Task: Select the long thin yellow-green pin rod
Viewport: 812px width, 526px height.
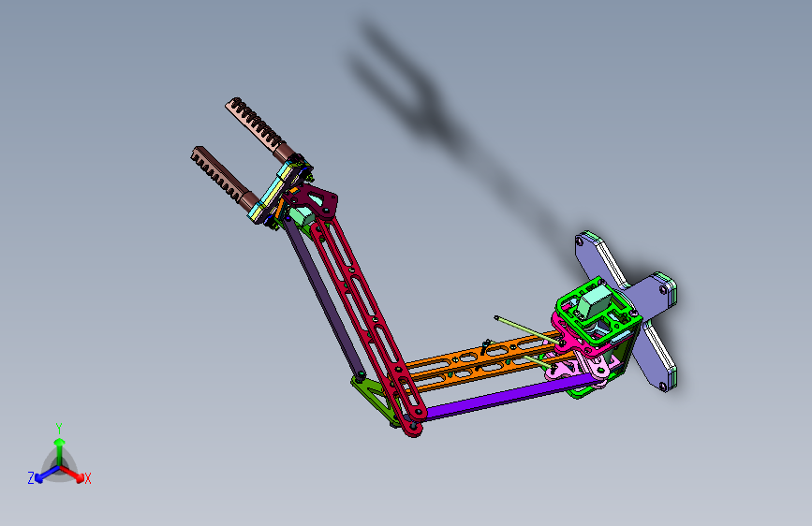Action: 527,329
